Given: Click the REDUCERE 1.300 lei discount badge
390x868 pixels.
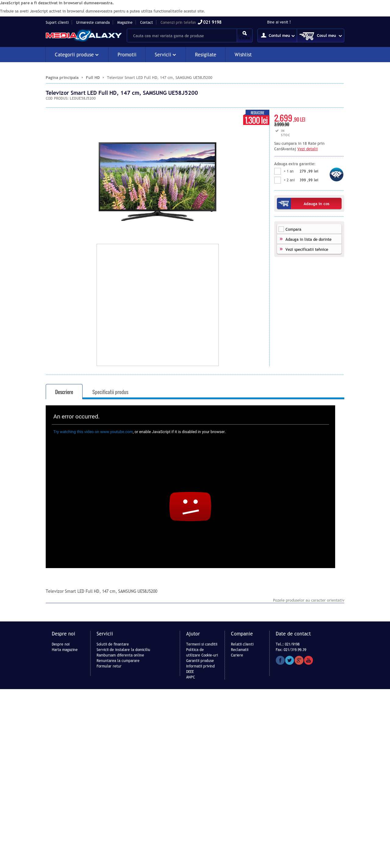Looking at the screenshot, I should [x=256, y=118].
